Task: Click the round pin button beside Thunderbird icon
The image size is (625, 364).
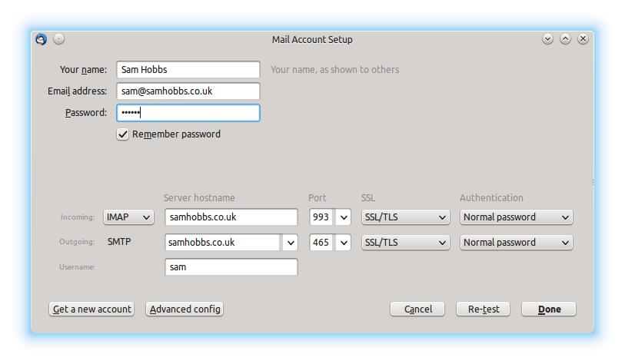Action: point(58,39)
